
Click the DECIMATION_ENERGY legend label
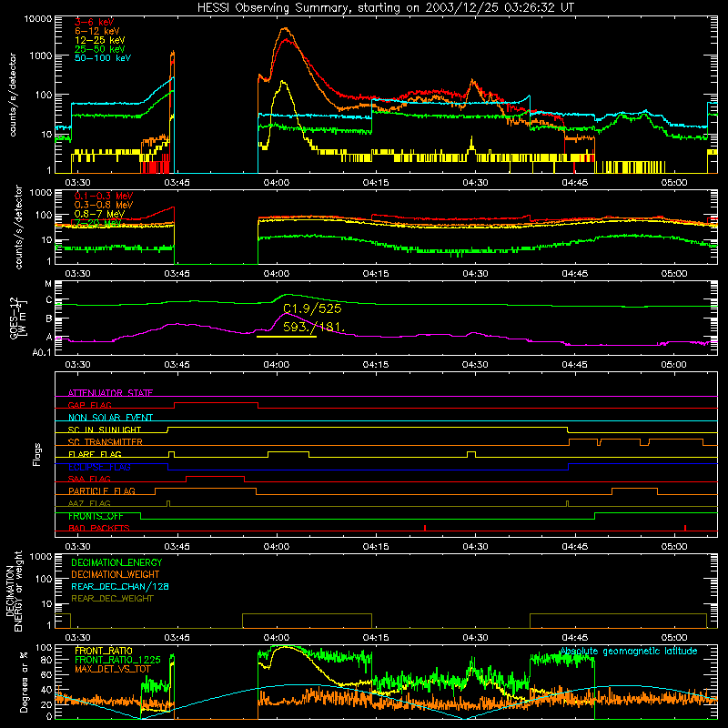116,562
